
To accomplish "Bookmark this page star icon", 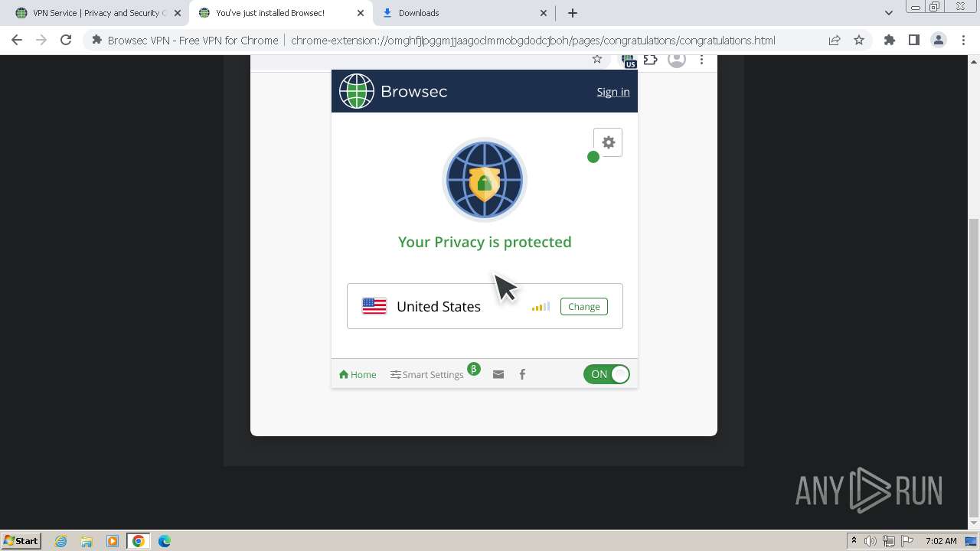I will (859, 41).
